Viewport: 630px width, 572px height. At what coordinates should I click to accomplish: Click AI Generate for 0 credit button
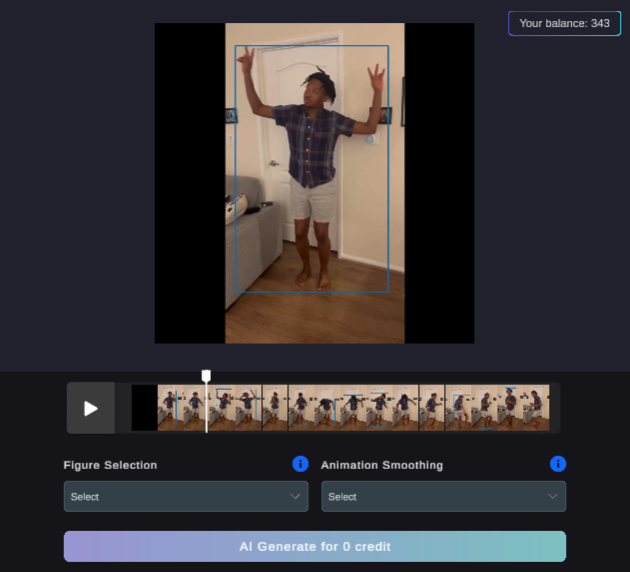click(315, 547)
